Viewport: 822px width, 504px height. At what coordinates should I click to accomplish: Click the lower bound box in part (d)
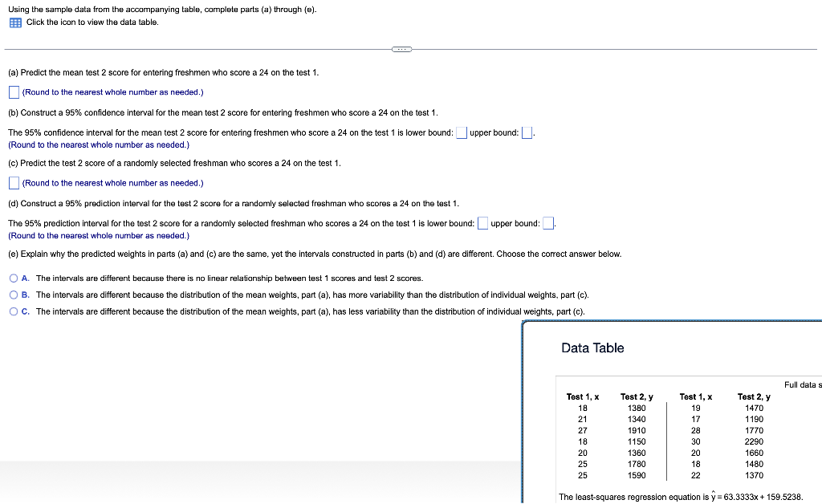tap(482, 222)
